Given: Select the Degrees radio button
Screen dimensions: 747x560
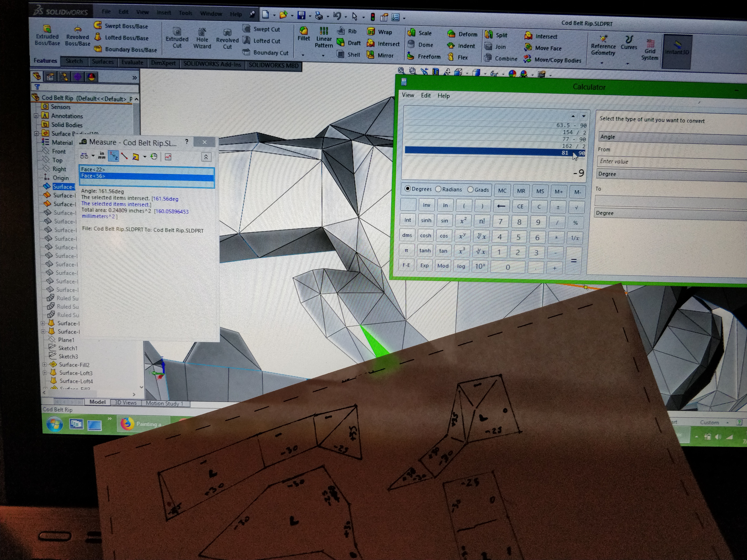Looking at the screenshot, I should coord(408,189).
